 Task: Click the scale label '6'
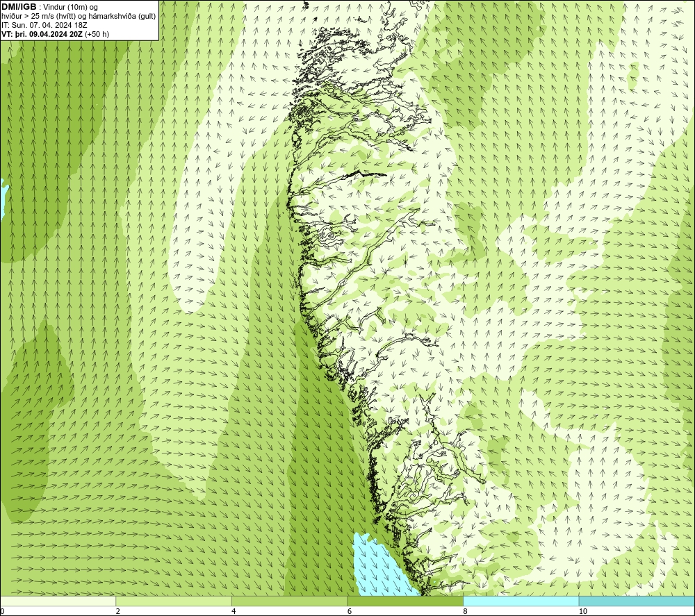point(350,611)
